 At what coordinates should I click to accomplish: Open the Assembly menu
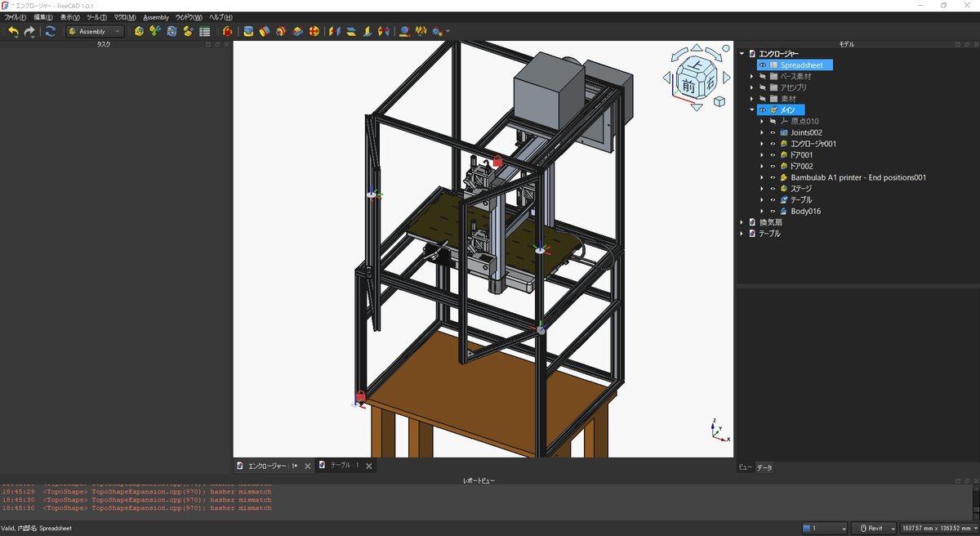click(156, 17)
